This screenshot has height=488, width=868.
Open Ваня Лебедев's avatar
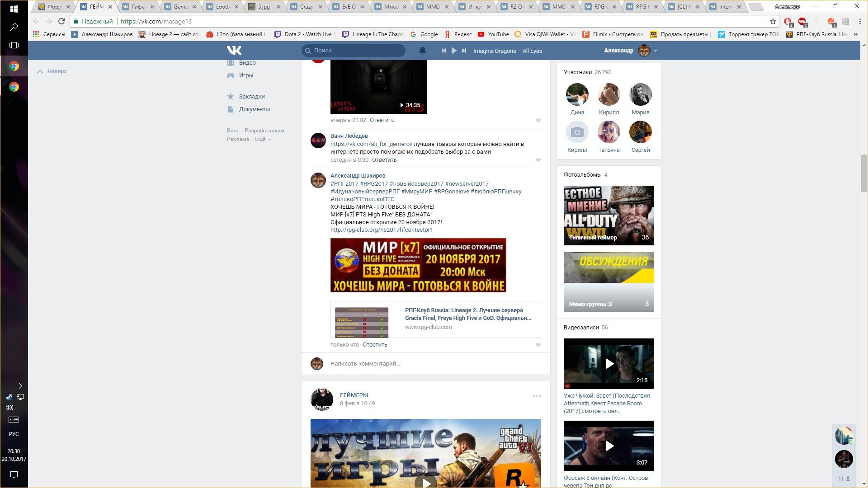point(318,141)
